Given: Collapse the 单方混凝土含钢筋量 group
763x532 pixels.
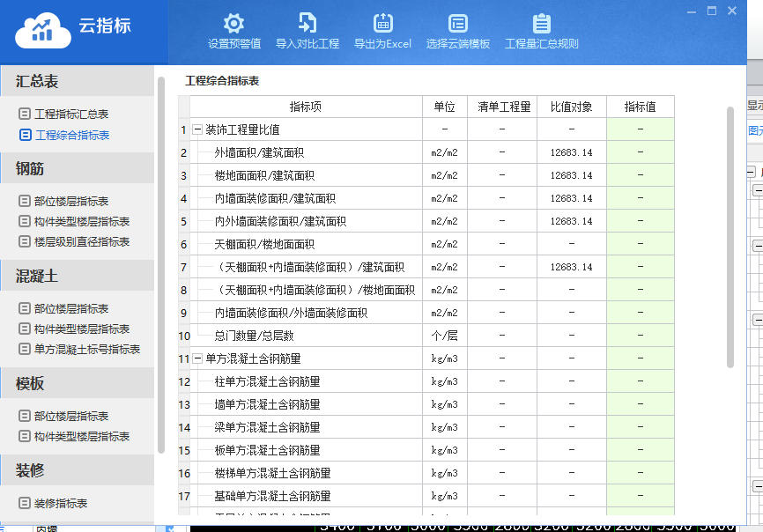Looking at the screenshot, I should tap(197, 358).
